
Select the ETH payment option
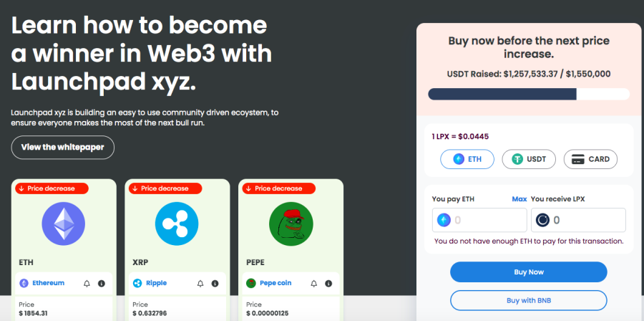coord(467,159)
